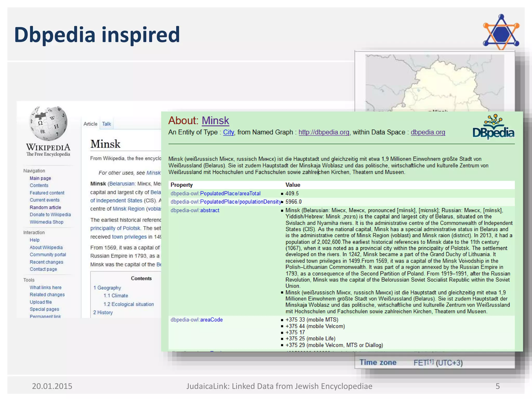Screen dimensions: 532x399
Task: Follow the Minsk Region link
Action: click(129, 209)
